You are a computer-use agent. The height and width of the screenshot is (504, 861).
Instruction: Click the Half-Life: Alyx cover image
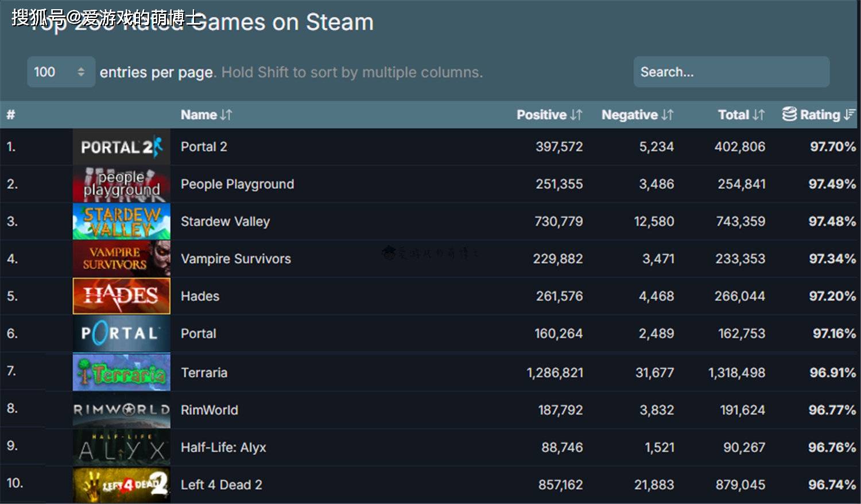(121, 448)
